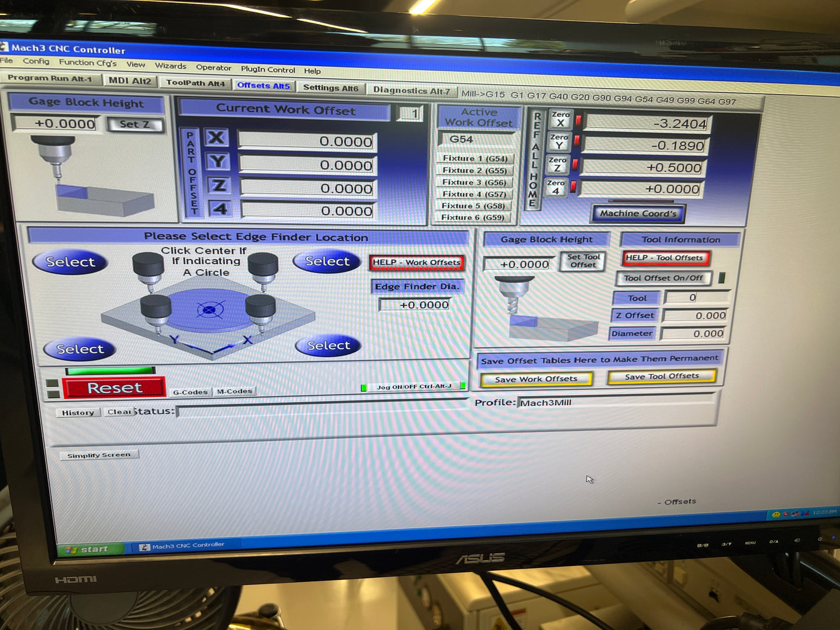Click the History button
This screenshot has width=840, height=630.
point(78,413)
